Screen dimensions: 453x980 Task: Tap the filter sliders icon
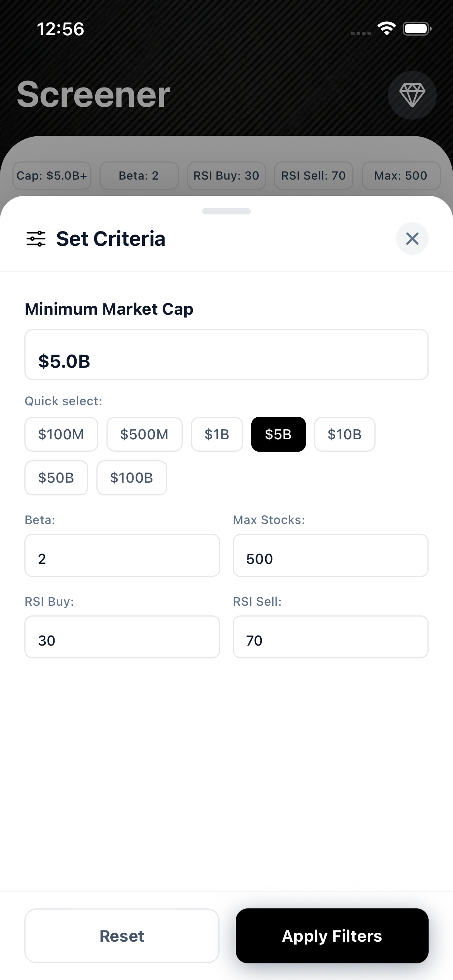tap(36, 238)
